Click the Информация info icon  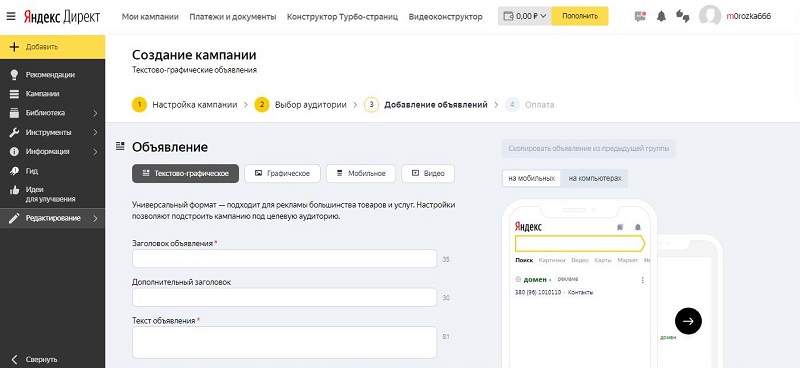14,152
